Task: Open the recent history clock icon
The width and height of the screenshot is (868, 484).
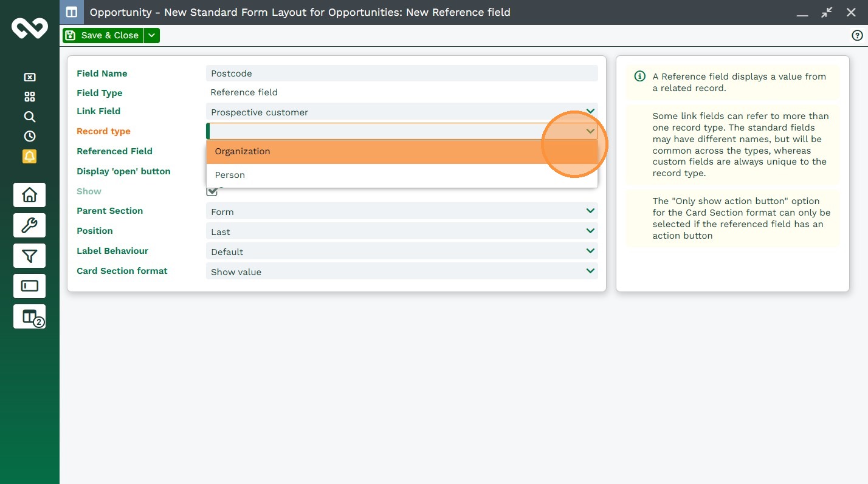Action: [x=29, y=136]
